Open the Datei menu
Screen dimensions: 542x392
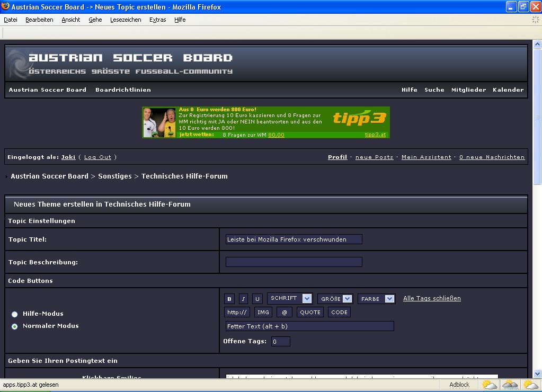pos(11,20)
